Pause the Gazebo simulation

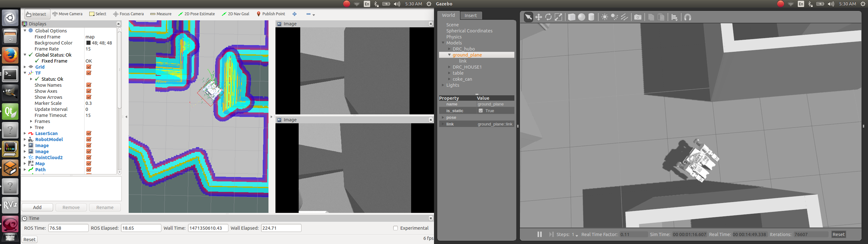[539, 234]
